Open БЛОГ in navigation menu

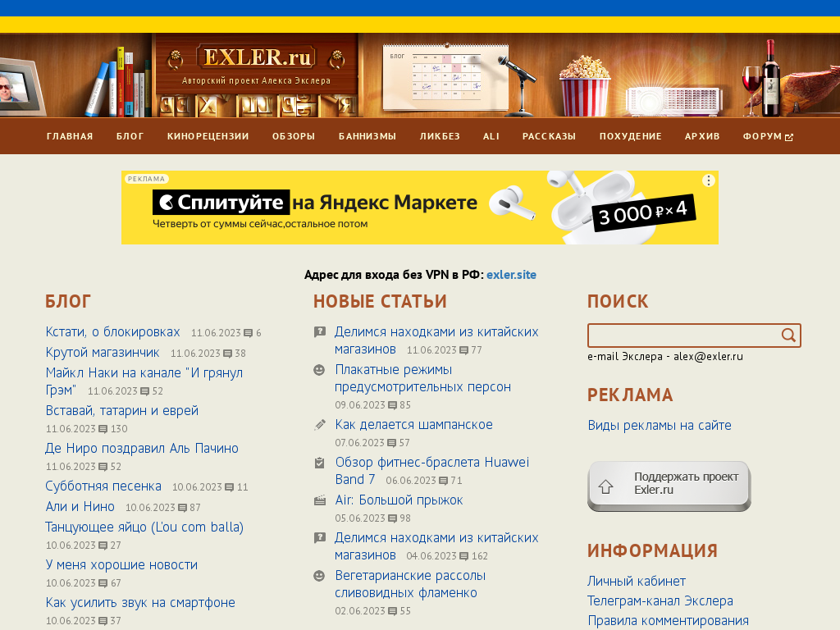[x=130, y=137]
